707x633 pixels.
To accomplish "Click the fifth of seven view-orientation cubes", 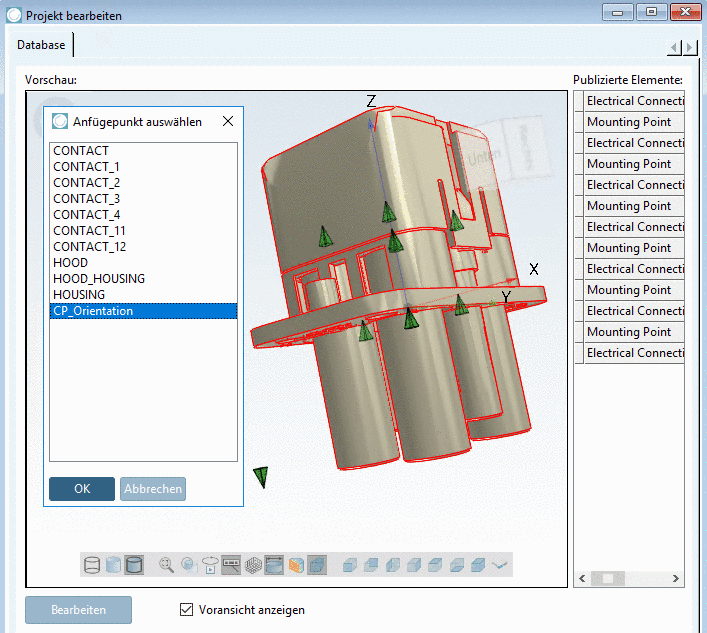I will [435, 565].
